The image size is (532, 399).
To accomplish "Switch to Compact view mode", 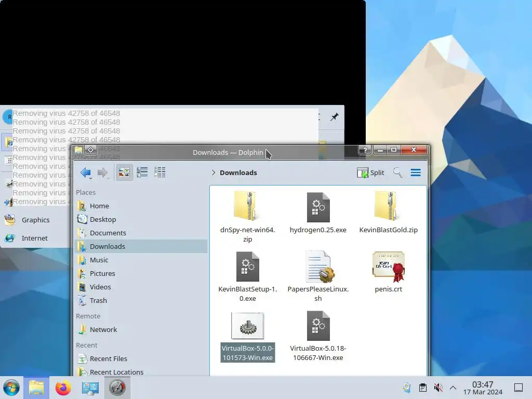I will point(142,172).
